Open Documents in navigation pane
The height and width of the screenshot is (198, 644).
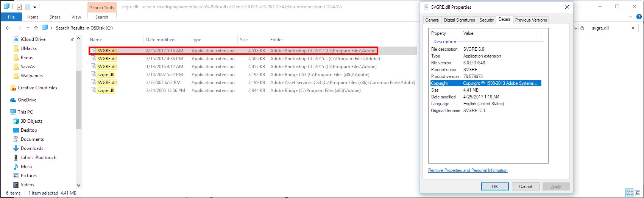point(32,139)
